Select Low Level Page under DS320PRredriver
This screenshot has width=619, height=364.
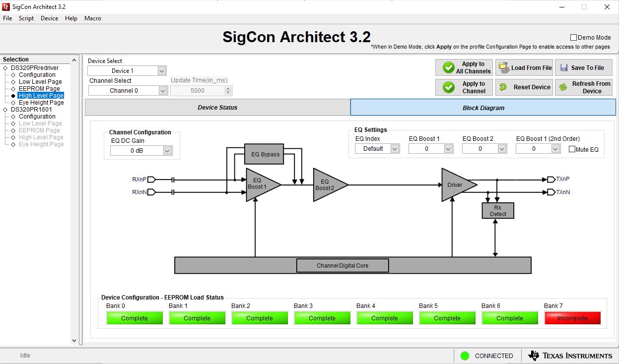(40, 82)
